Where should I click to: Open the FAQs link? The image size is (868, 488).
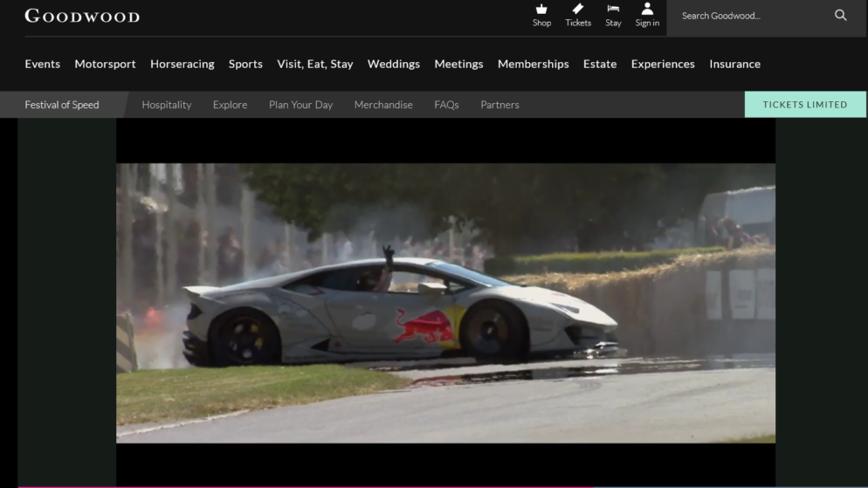tap(447, 105)
